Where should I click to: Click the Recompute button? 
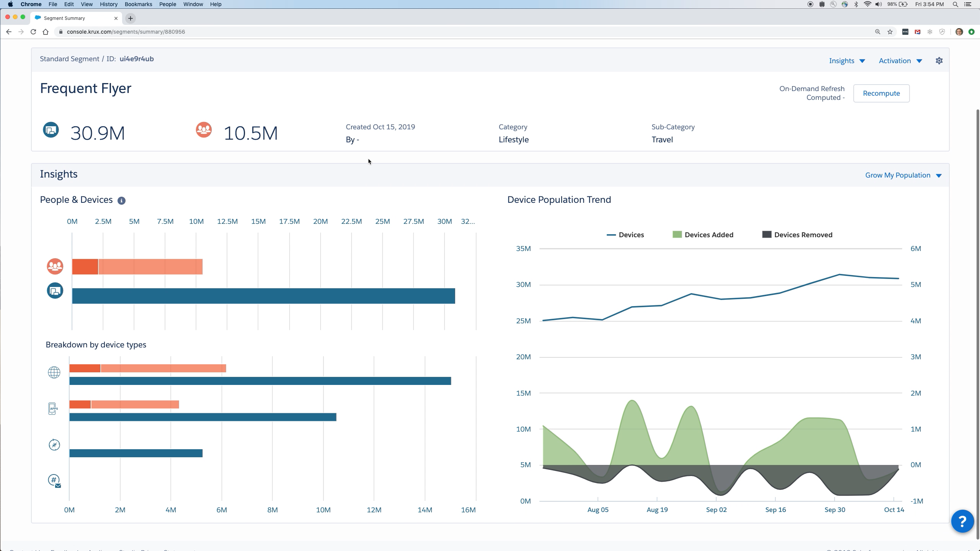[x=881, y=93]
